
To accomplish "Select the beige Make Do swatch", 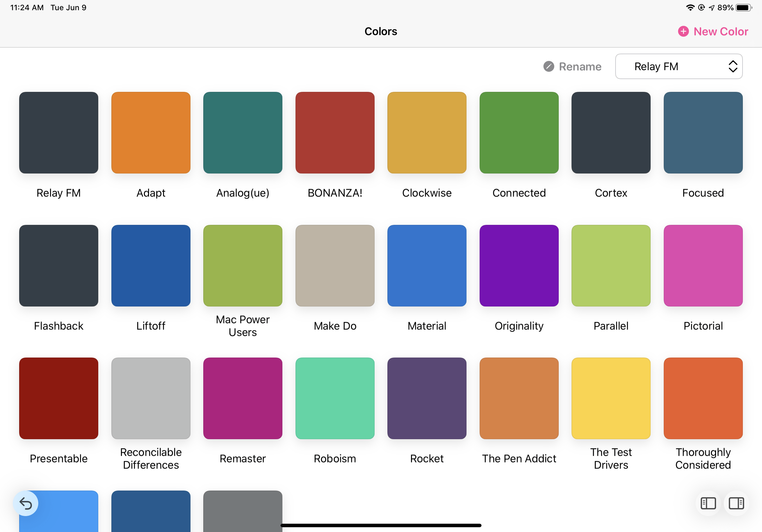I will (x=335, y=266).
